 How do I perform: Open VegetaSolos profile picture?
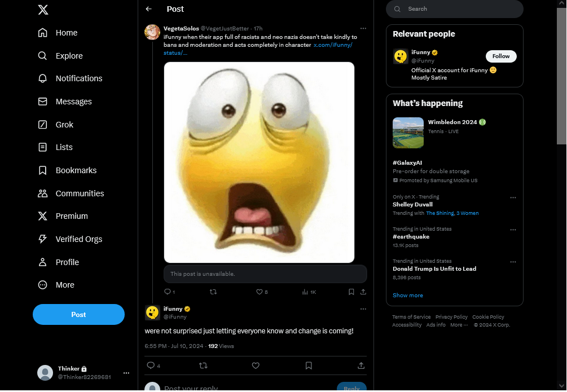point(152,32)
